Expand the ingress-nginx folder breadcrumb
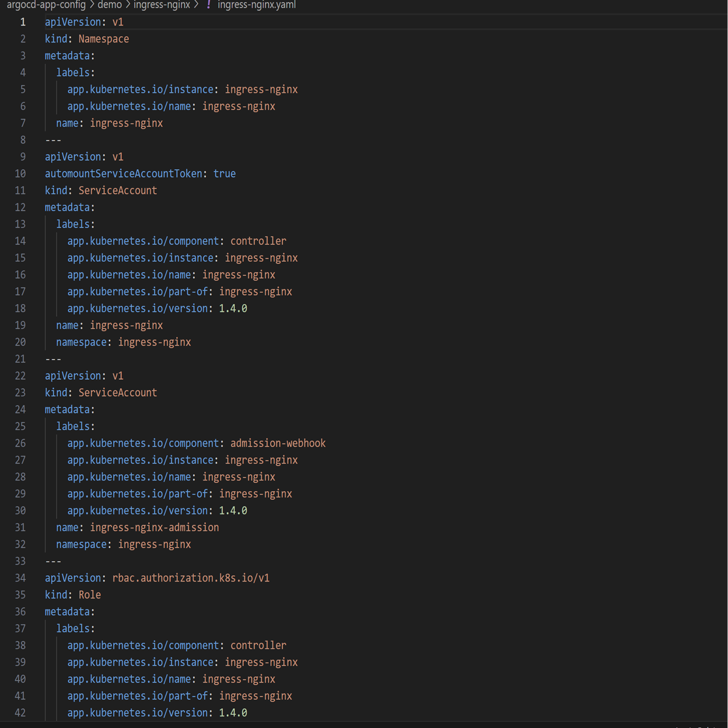The height and width of the screenshot is (728, 728). pyautogui.click(x=162, y=5)
